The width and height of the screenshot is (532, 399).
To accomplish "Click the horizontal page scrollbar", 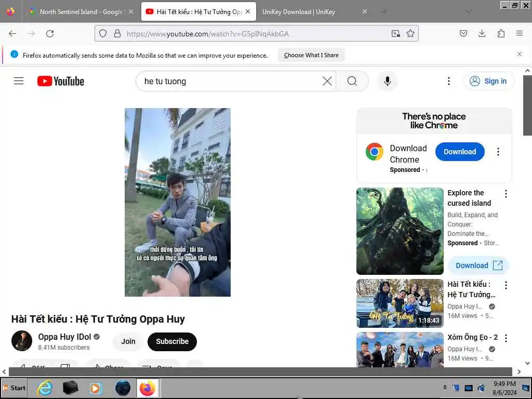I will tap(260, 371).
